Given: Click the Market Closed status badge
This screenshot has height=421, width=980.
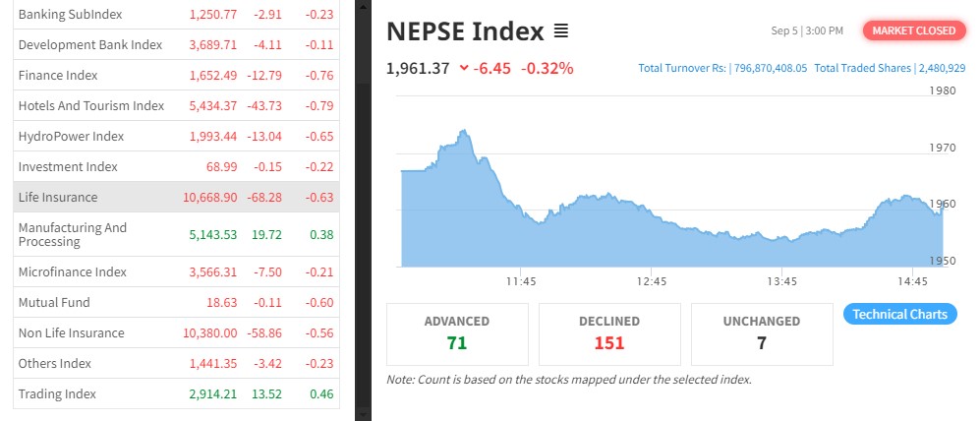Looking at the screenshot, I should 913,30.
